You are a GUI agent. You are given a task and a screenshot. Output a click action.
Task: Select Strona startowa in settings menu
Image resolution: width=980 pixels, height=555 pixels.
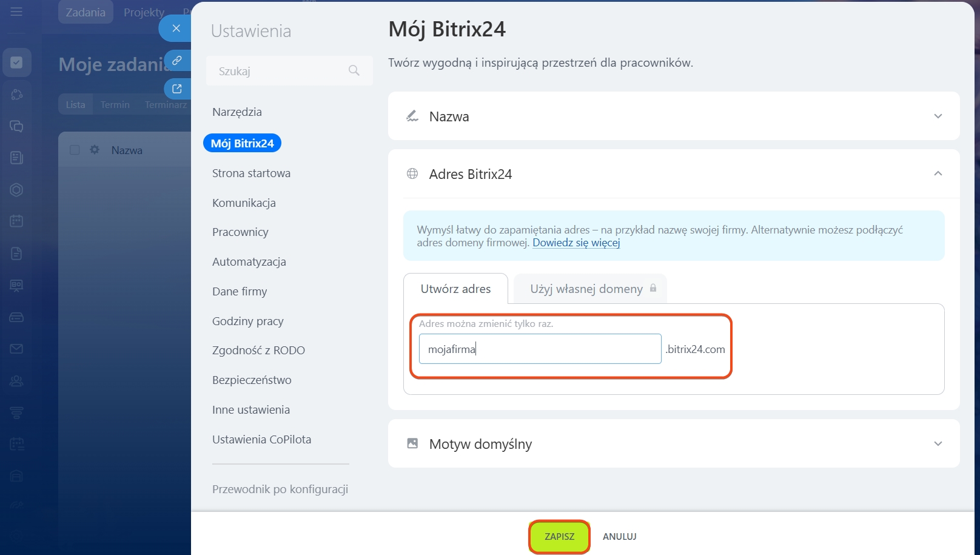coord(251,173)
